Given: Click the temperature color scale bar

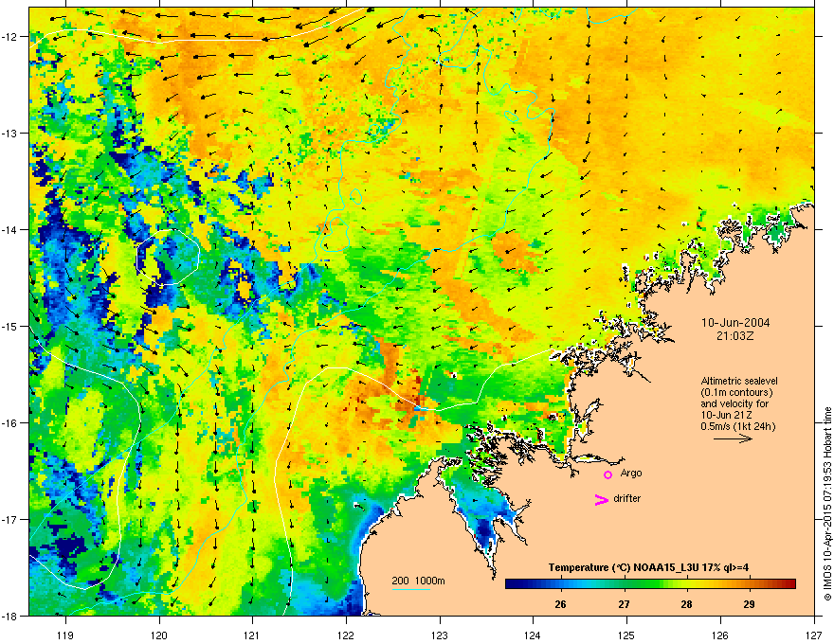Looking at the screenshot, I should coord(650,584).
